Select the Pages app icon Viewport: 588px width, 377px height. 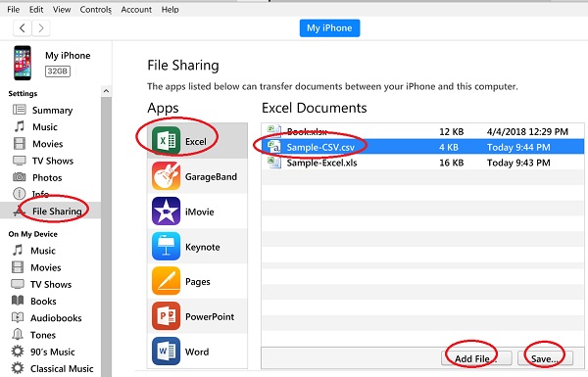167,281
